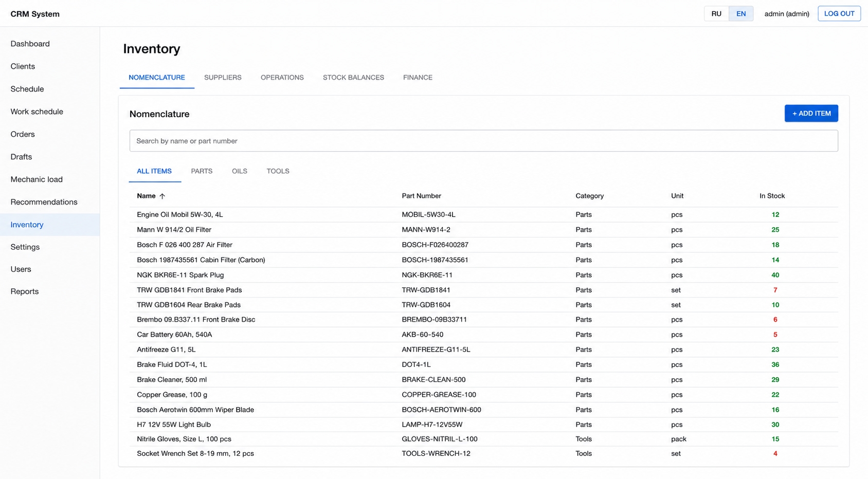Open Schedule in the sidebar
Screen dimensions: 868x479
[50, 89]
